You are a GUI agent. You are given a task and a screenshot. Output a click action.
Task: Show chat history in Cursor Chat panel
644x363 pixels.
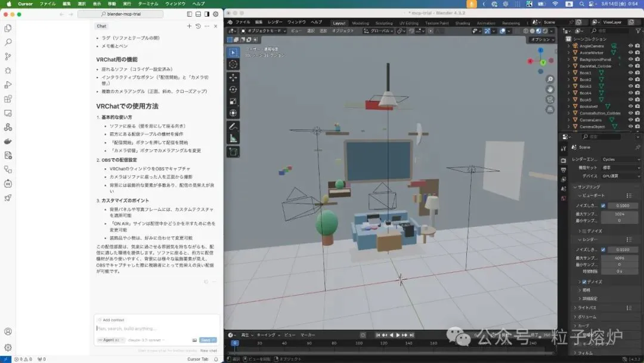pos(198,26)
